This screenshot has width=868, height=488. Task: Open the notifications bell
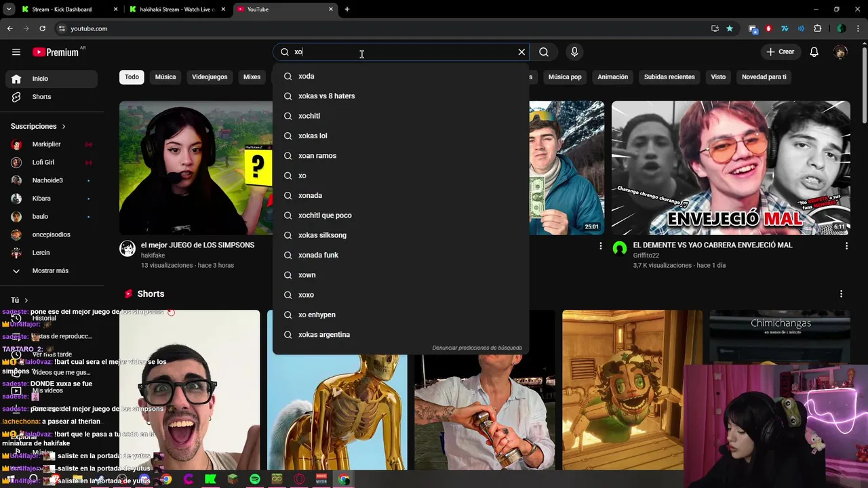click(x=814, y=52)
